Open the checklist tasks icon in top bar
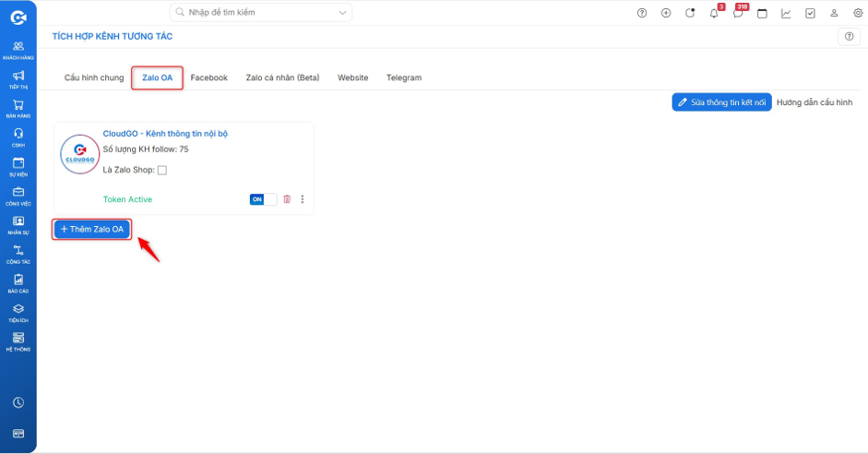 pyautogui.click(x=810, y=13)
